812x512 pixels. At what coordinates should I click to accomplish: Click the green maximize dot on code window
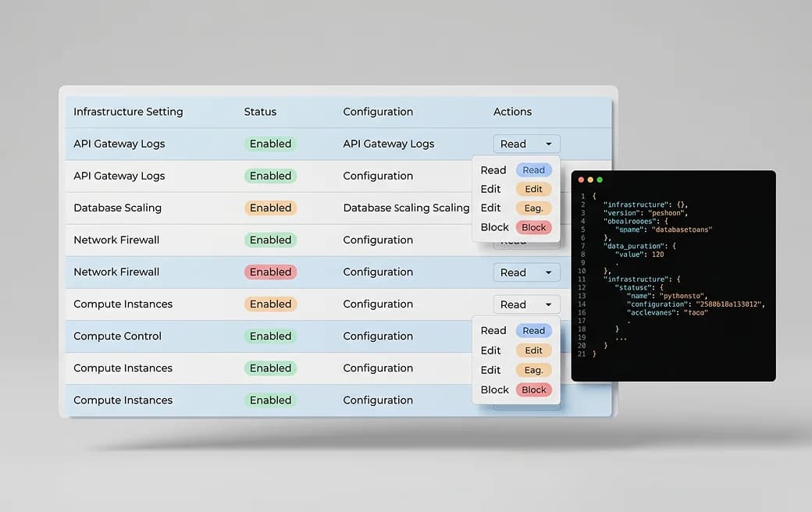[x=600, y=180]
